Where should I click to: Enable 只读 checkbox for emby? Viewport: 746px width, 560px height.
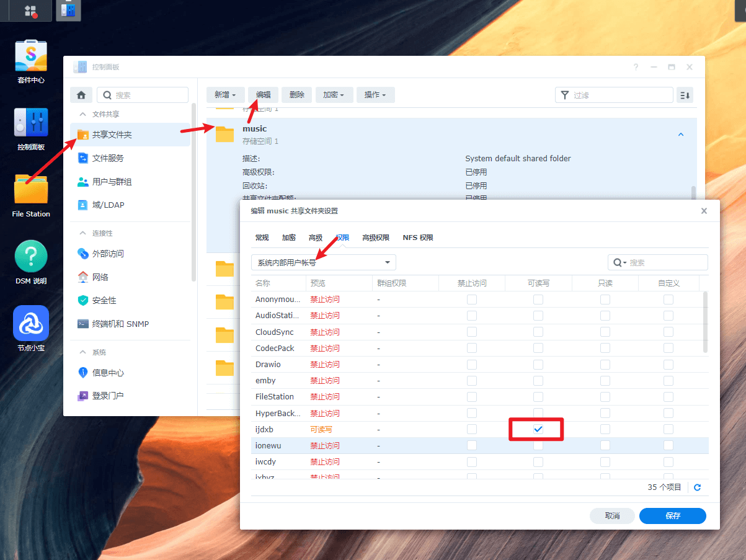(605, 381)
